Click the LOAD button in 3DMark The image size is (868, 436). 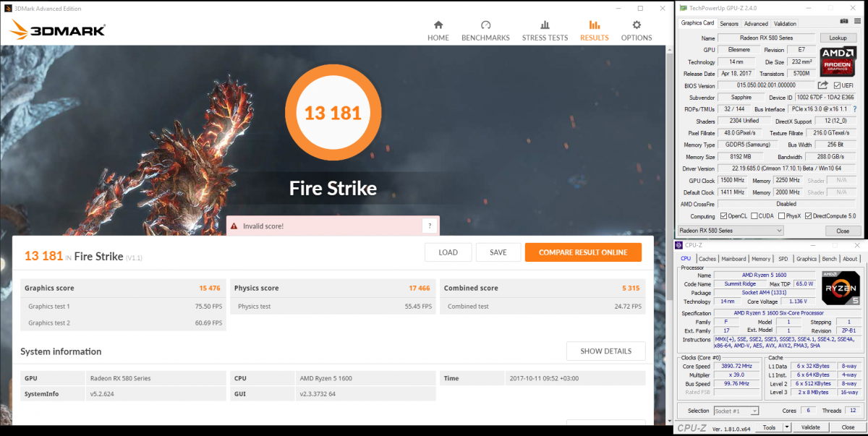coord(448,252)
